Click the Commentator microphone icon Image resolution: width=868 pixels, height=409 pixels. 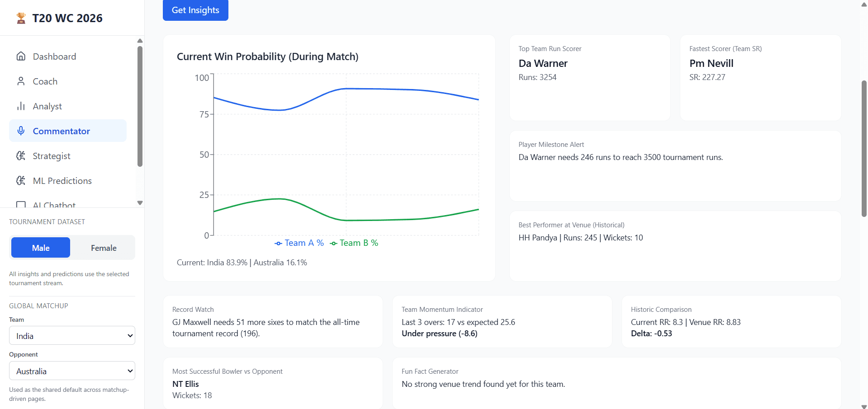coord(21,131)
